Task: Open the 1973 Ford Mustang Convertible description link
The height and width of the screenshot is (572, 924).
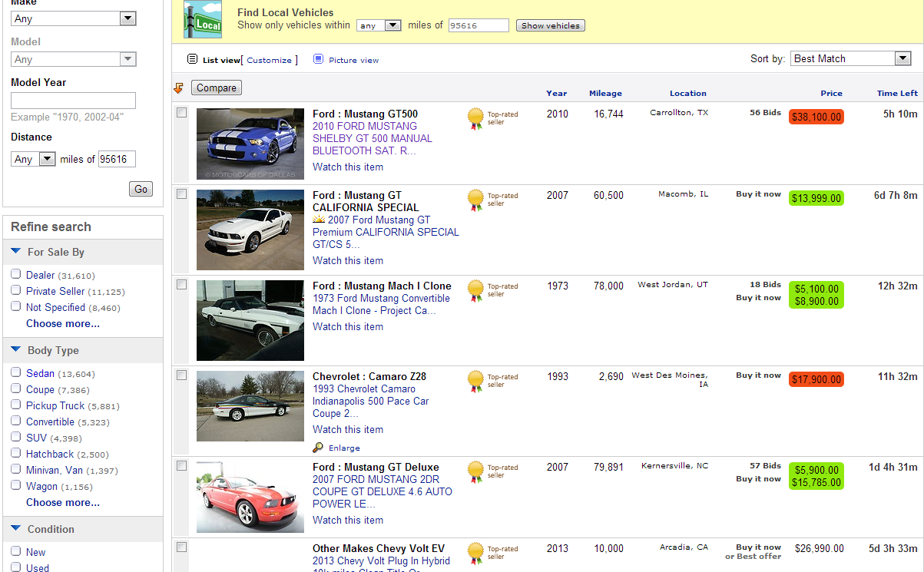Action: pyautogui.click(x=381, y=304)
